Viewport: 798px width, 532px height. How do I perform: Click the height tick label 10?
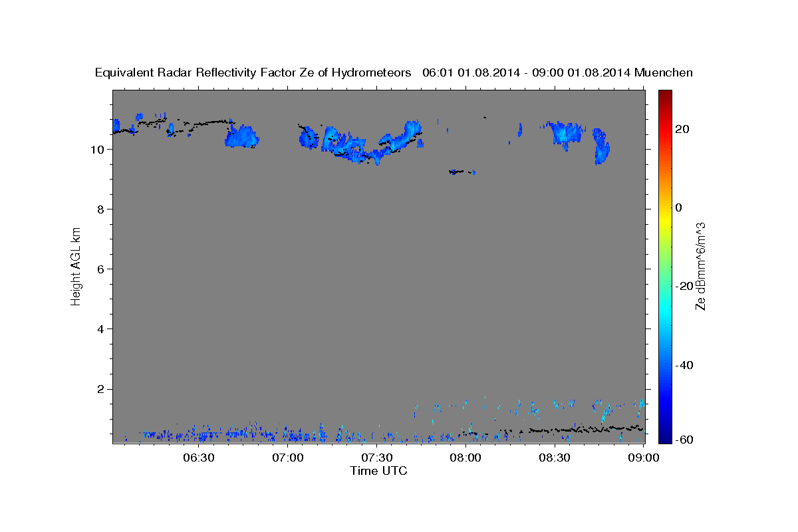tap(97, 149)
